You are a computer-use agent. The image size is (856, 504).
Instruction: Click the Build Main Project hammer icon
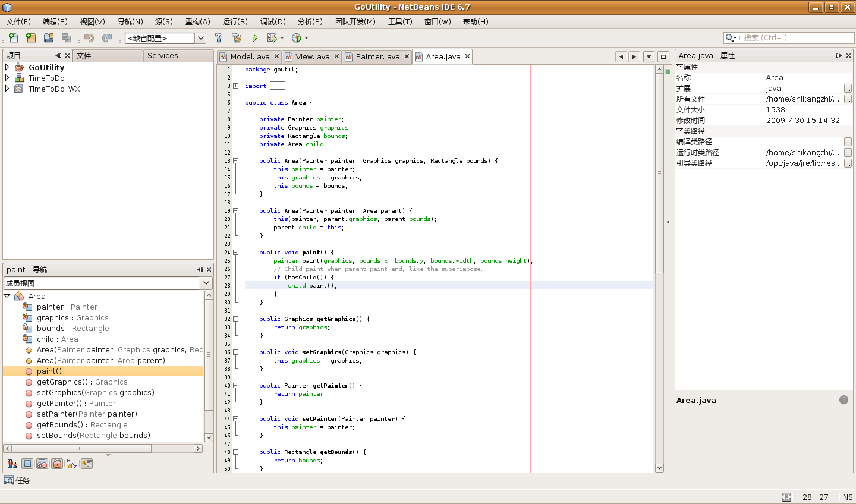tap(219, 38)
